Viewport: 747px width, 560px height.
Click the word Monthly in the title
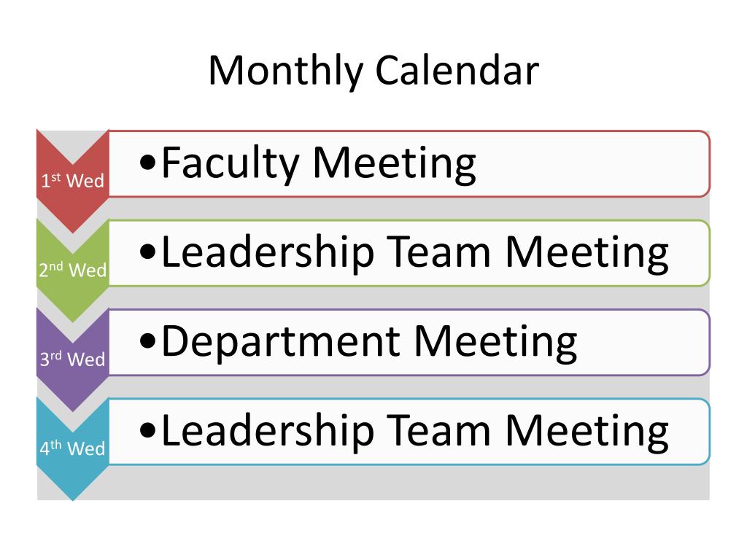point(286,71)
